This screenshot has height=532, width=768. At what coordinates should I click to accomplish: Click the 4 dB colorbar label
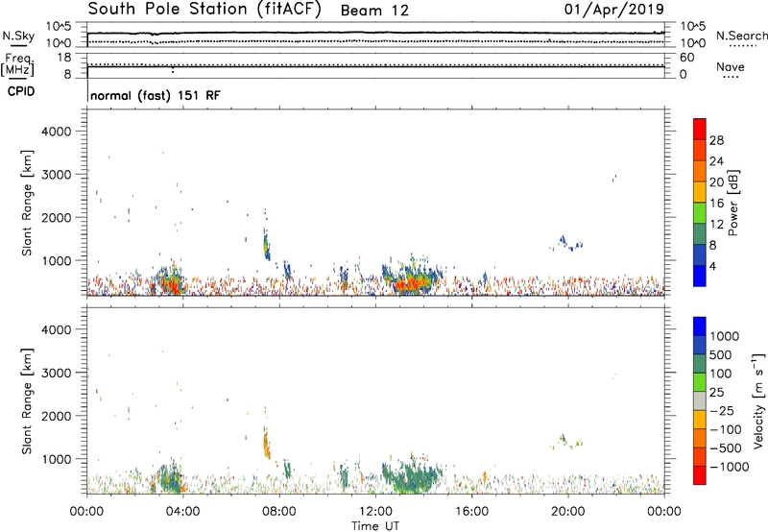click(713, 267)
